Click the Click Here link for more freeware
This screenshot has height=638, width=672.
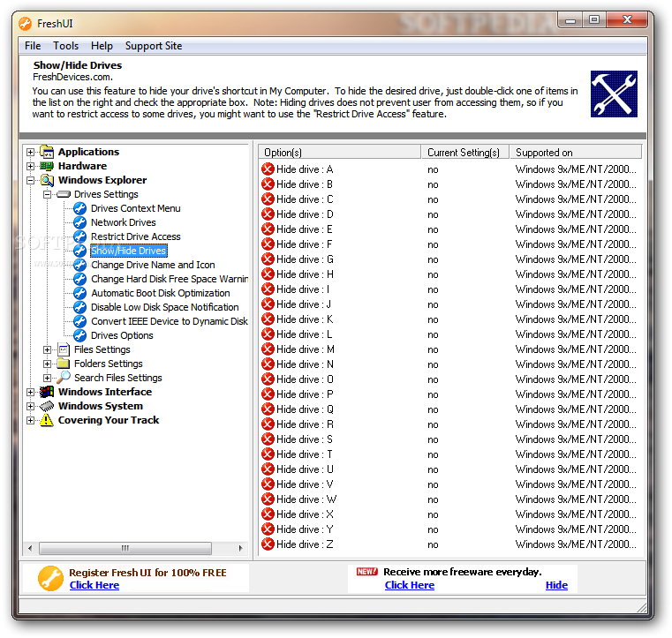[409, 585]
